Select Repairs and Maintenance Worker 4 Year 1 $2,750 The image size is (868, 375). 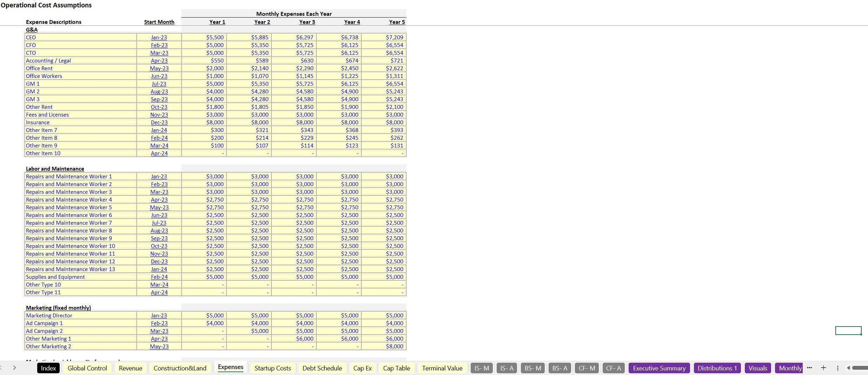pos(204,199)
